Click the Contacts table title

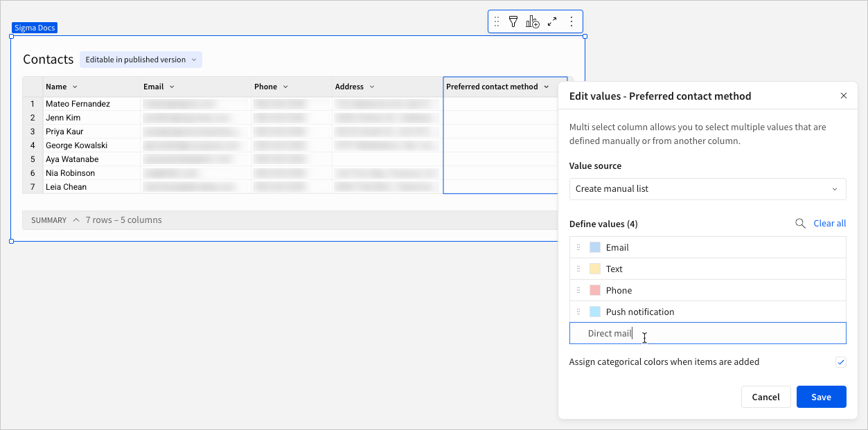coord(48,60)
